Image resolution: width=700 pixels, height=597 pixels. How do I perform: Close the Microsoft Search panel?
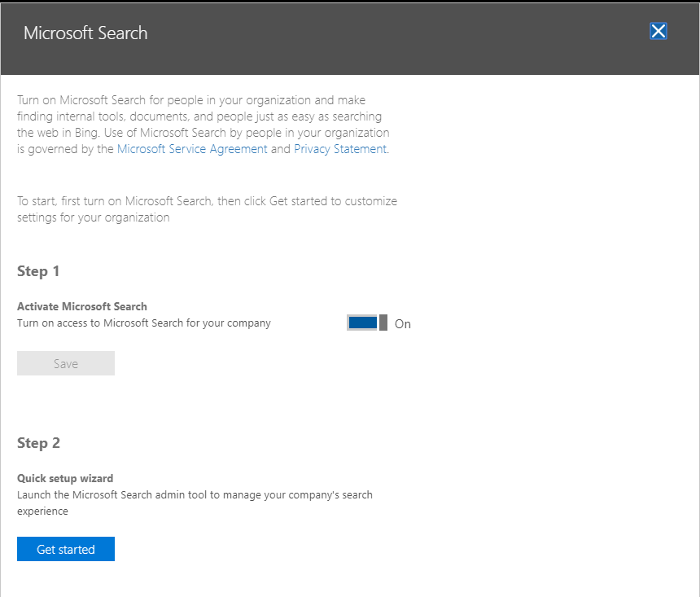tap(658, 31)
